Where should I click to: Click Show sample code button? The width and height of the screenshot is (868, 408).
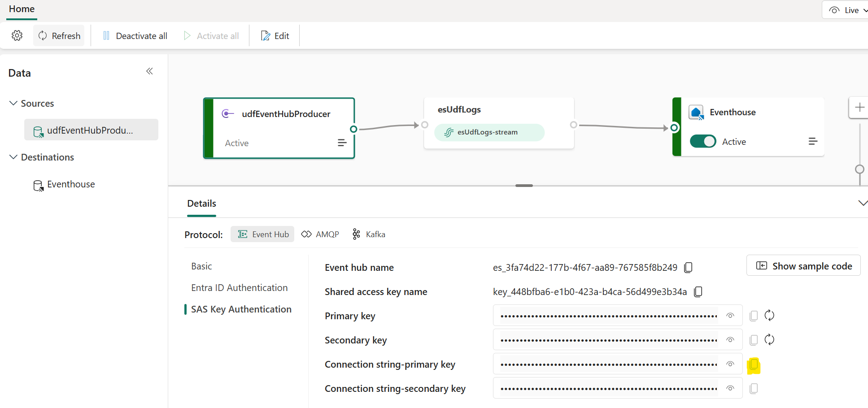(x=803, y=266)
